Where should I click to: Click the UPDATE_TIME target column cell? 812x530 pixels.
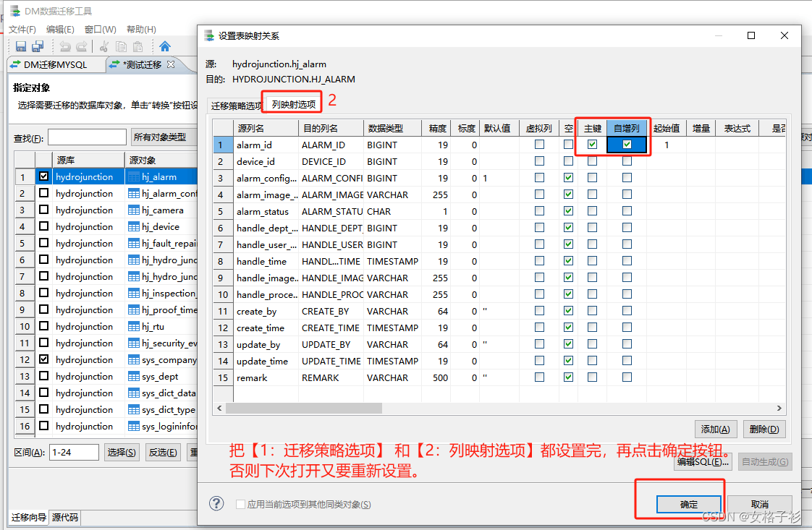click(331, 362)
